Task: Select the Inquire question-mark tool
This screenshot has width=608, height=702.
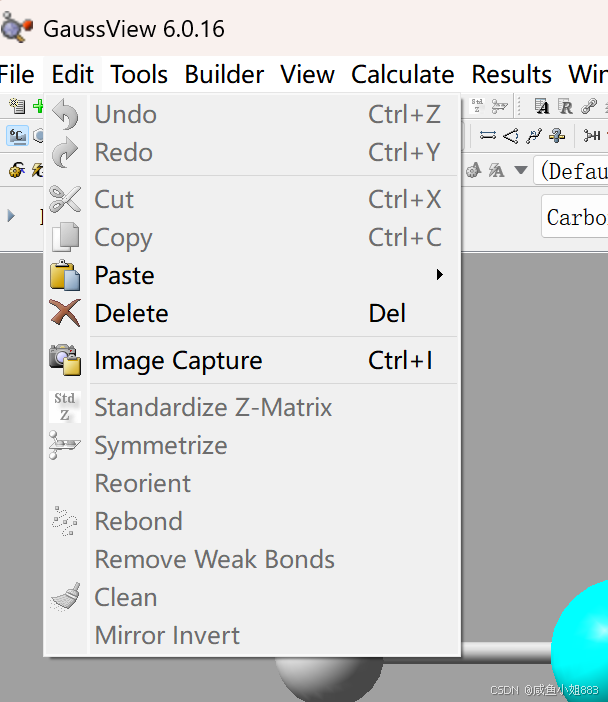Action: click(557, 136)
